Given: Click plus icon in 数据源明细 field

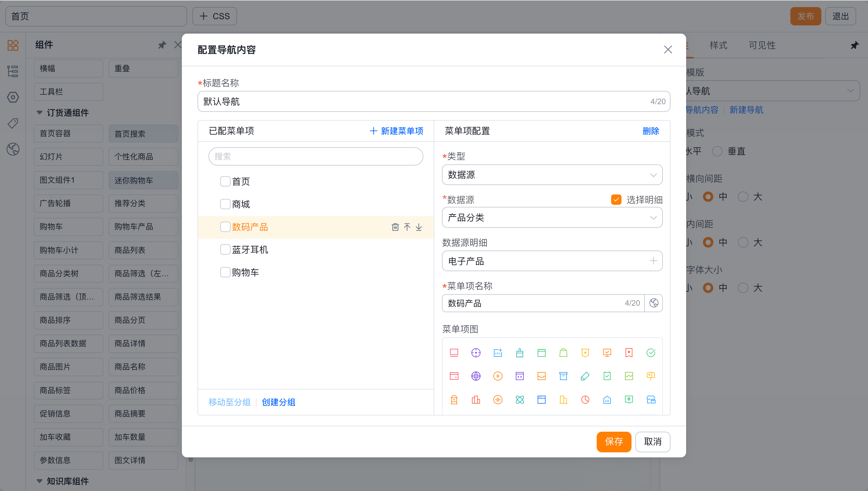Looking at the screenshot, I should click(653, 261).
